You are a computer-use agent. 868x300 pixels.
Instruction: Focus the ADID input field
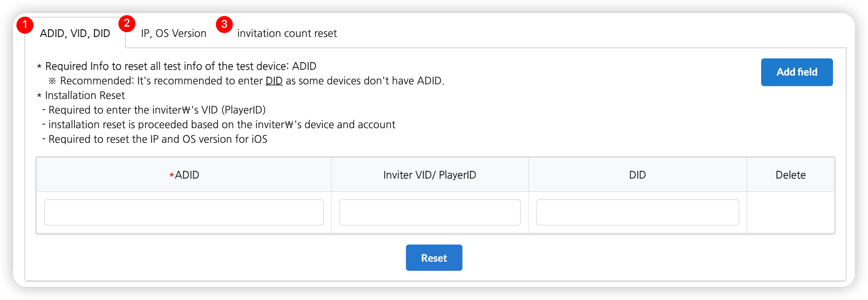[184, 212]
